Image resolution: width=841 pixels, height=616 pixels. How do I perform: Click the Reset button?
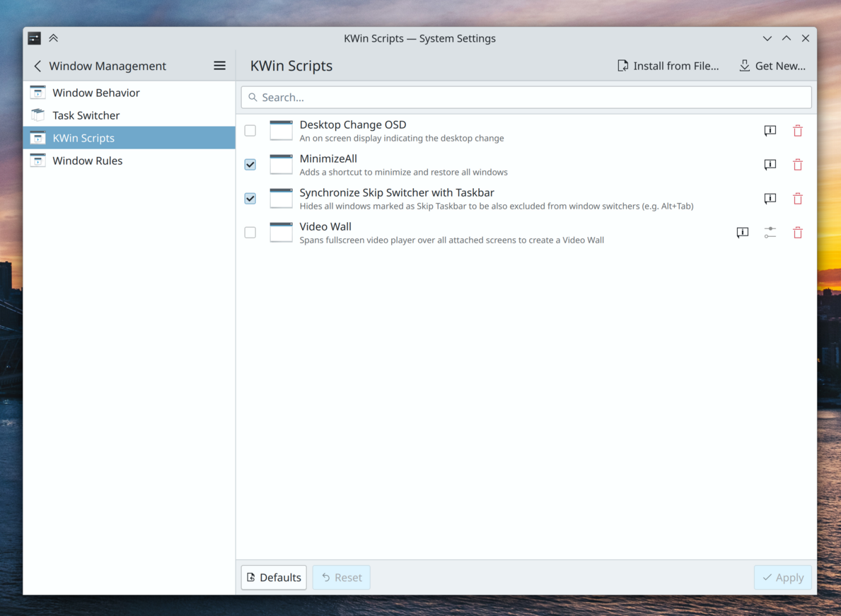pyautogui.click(x=341, y=577)
